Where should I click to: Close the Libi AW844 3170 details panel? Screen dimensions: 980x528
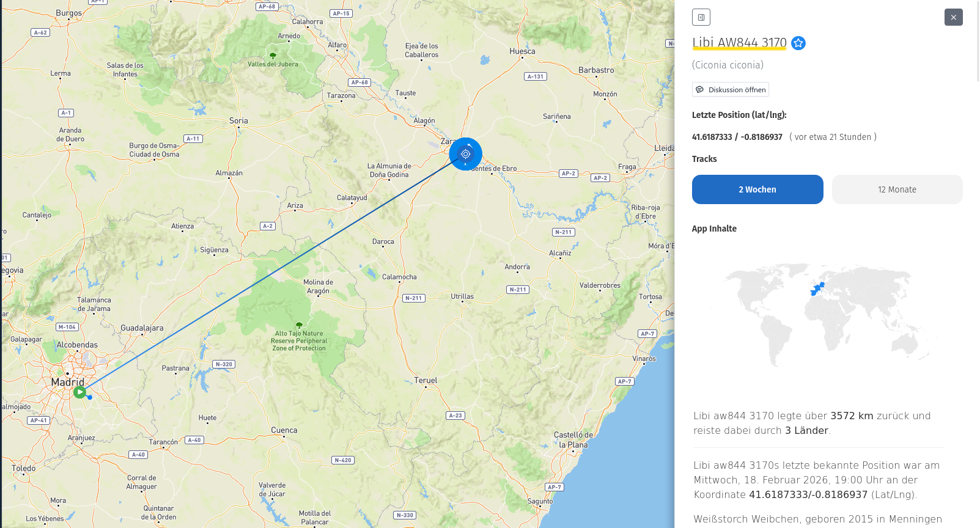[x=953, y=17]
